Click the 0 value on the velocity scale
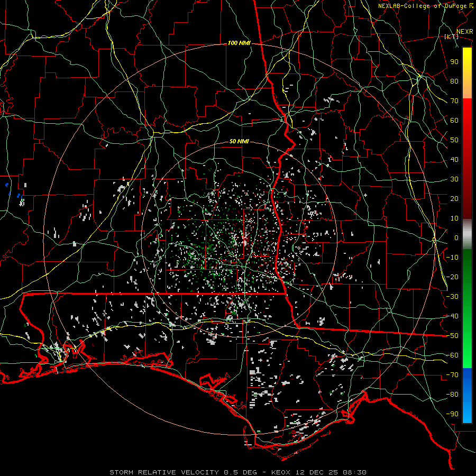Screen dimensions: 476x476 click(x=456, y=237)
